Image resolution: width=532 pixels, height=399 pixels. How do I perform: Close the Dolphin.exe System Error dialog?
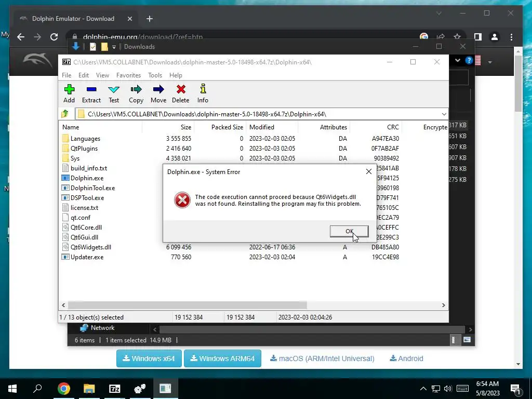(x=369, y=171)
